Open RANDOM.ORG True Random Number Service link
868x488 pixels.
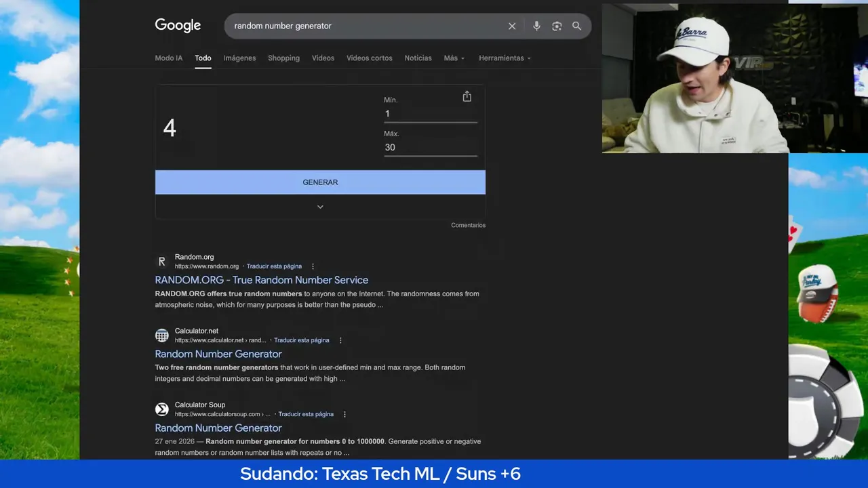pyautogui.click(x=262, y=280)
